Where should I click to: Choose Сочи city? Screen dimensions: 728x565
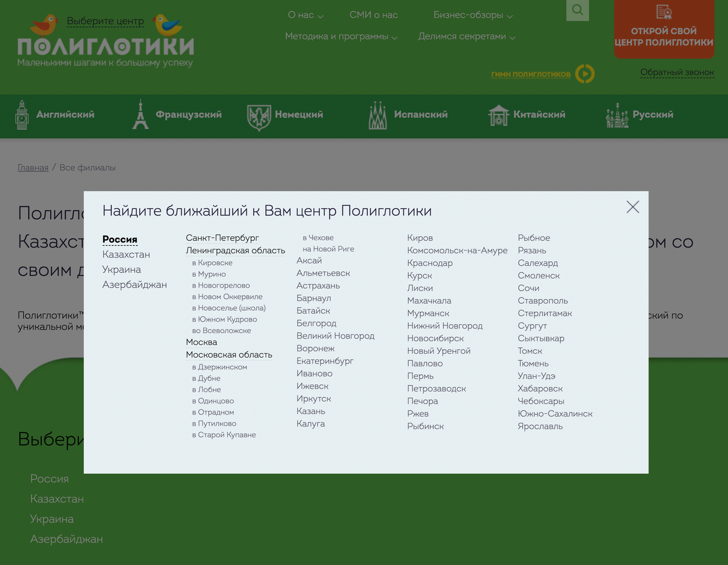pyautogui.click(x=529, y=288)
